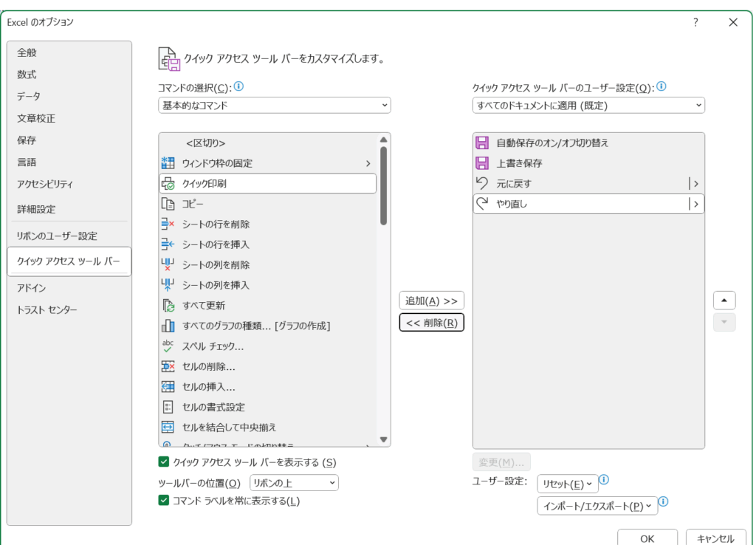Select 自動保存のオン/オフ切り替え in toolbar list

[x=588, y=143]
